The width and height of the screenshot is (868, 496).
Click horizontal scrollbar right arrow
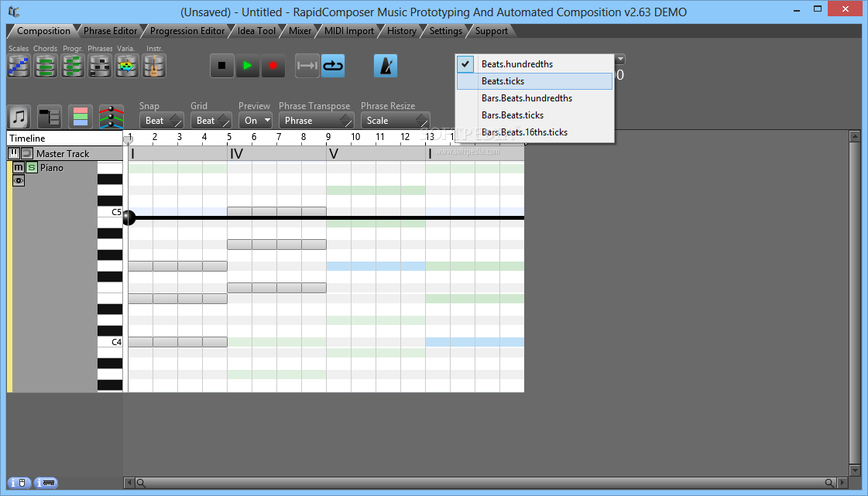[842, 483]
